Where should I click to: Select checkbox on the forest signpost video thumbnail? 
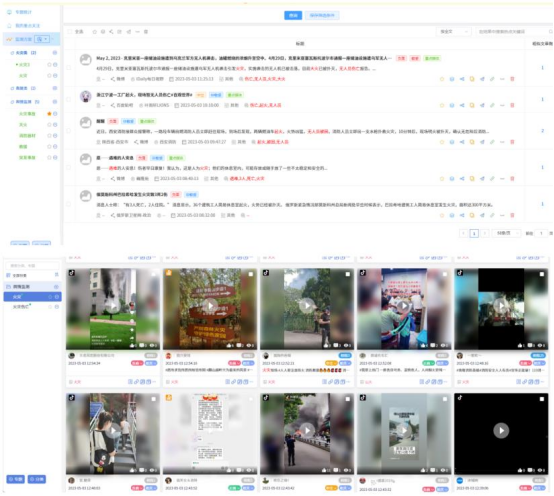tap(251, 274)
